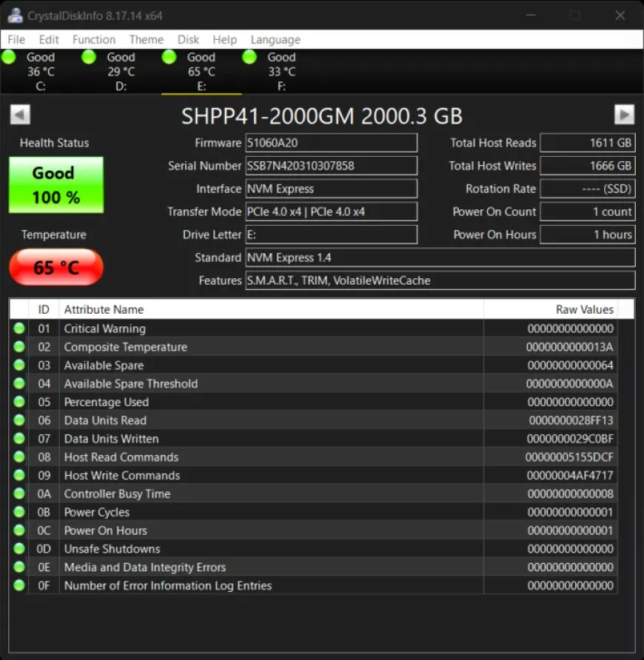This screenshot has width=644, height=660.
Task: Click status dot for Composite Temperature
Action: tap(19, 347)
